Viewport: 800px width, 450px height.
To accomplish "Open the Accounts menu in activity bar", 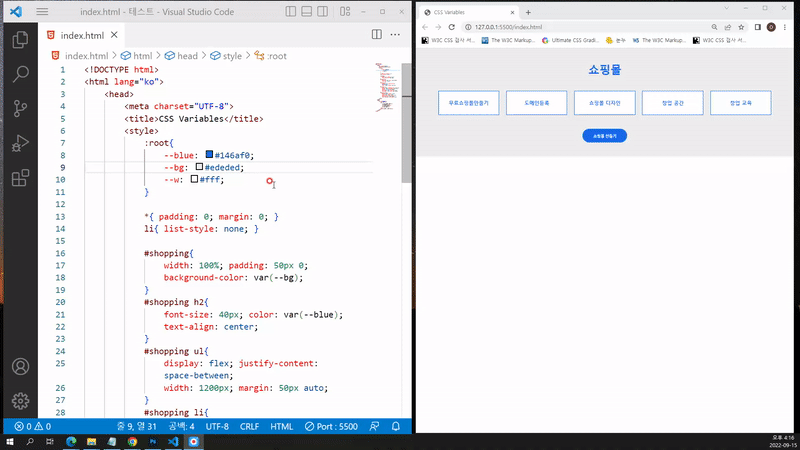I will tap(20, 366).
